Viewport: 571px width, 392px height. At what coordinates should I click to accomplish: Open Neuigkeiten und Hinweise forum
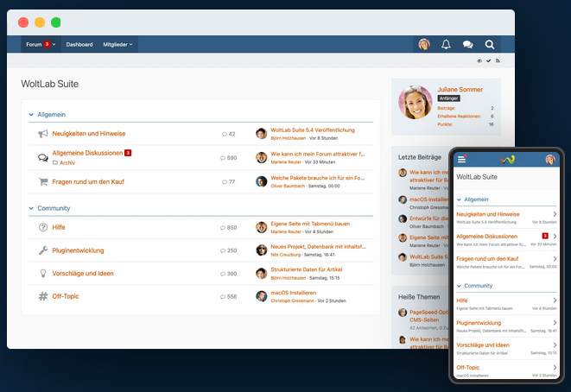pyautogui.click(x=88, y=134)
